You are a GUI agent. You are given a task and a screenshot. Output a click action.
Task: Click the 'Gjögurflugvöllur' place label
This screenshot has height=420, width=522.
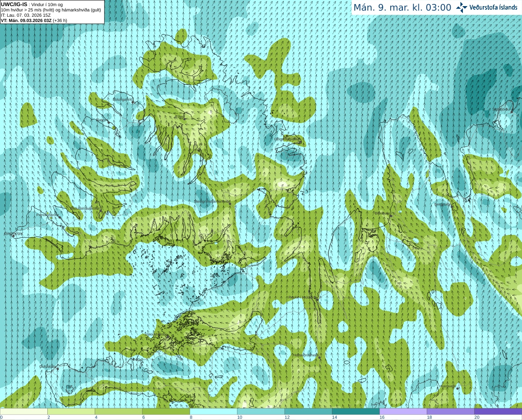tap(287, 139)
